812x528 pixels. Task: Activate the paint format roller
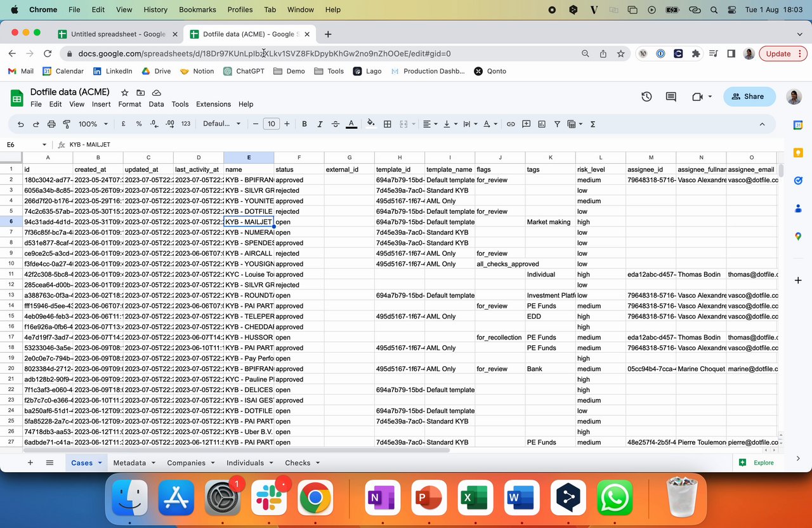coord(67,124)
